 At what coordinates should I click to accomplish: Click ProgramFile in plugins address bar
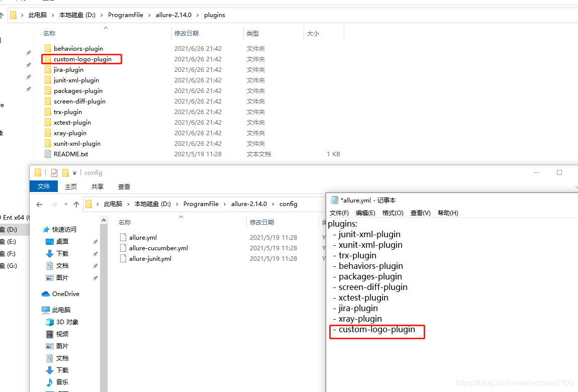pyautogui.click(x=125, y=15)
